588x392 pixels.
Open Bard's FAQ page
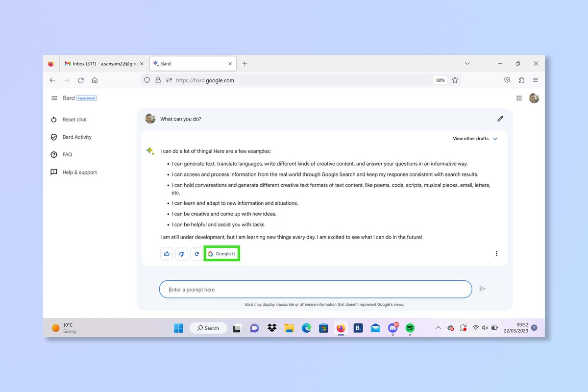tap(66, 154)
